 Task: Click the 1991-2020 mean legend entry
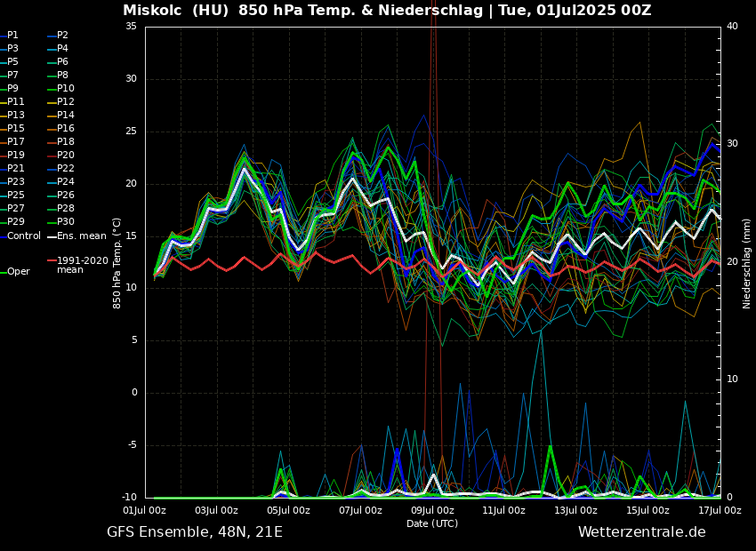coord(82,265)
